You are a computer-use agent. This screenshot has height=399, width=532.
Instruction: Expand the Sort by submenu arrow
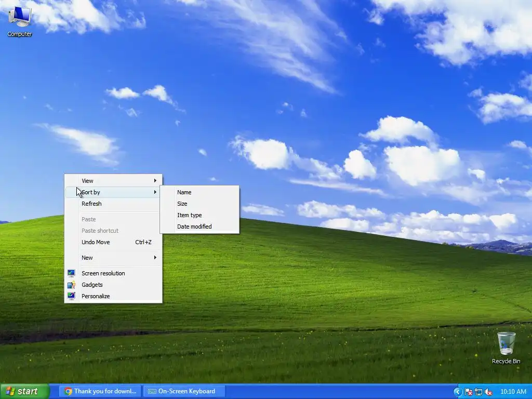coord(155,192)
